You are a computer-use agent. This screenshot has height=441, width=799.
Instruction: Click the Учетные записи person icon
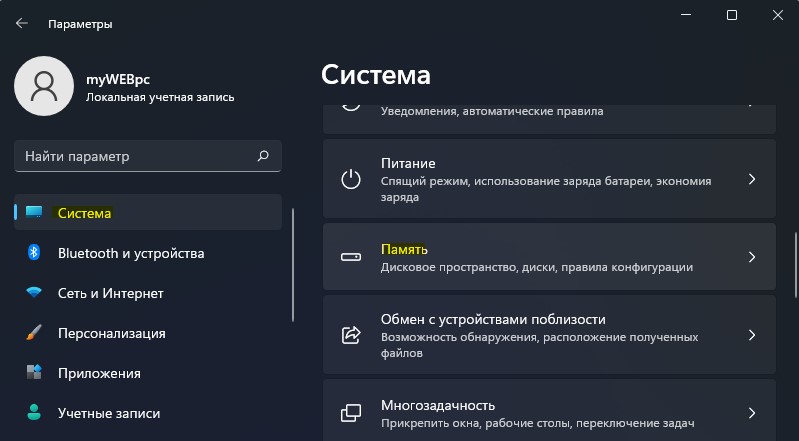click(34, 412)
